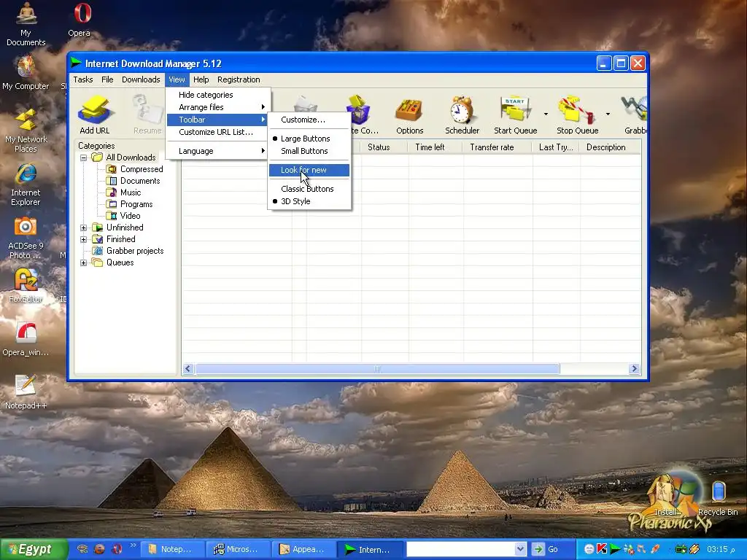Select the Music category folder

[x=124, y=192]
